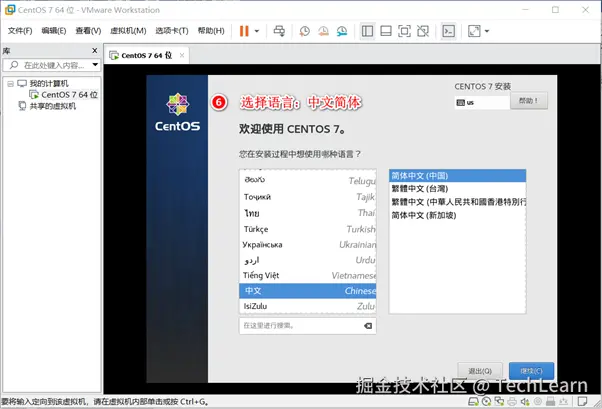Image resolution: width=602 pixels, height=409 pixels.
Task: Click the 继续(C) continue button
Action: tap(531, 371)
